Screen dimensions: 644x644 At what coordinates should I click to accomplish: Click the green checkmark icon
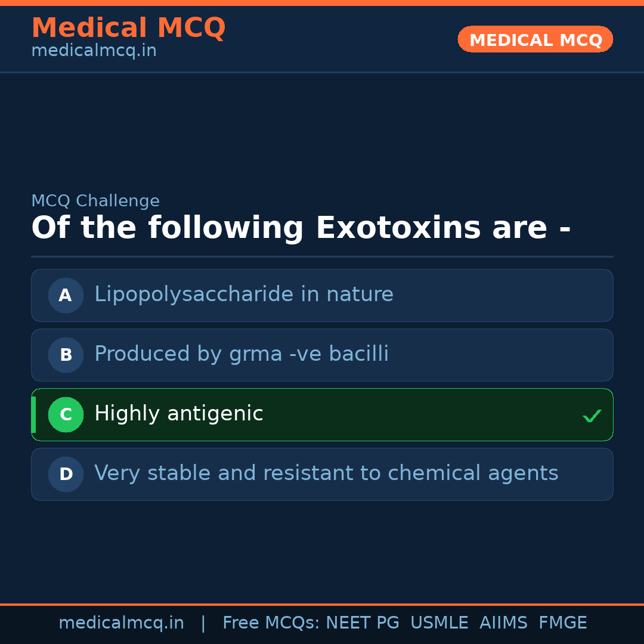pyautogui.click(x=592, y=416)
